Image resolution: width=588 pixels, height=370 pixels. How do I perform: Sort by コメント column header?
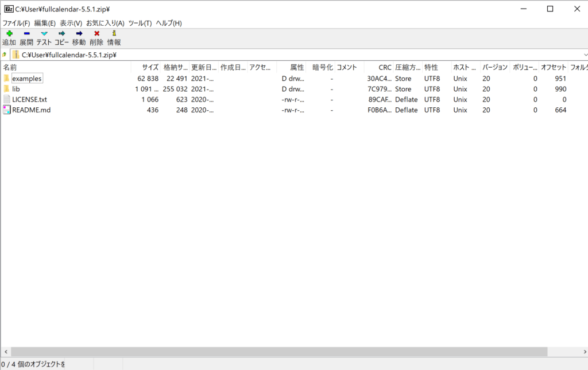tap(350, 68)
